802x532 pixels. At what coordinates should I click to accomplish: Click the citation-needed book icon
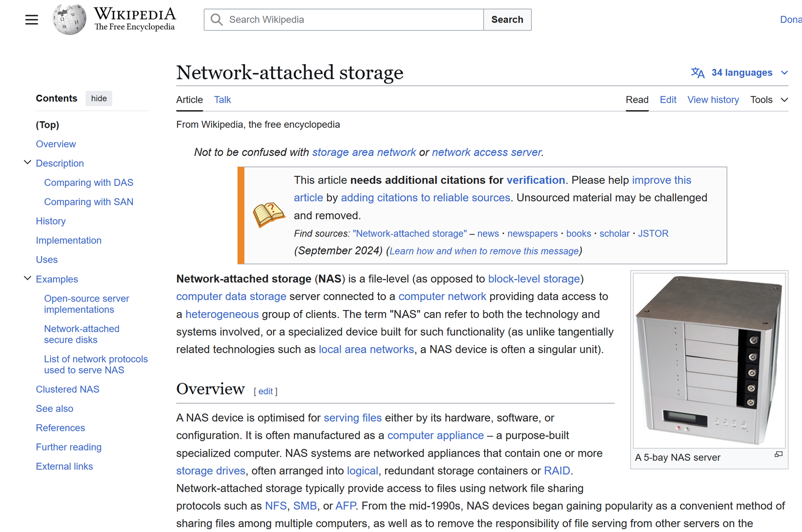click(x=269, y=215)
